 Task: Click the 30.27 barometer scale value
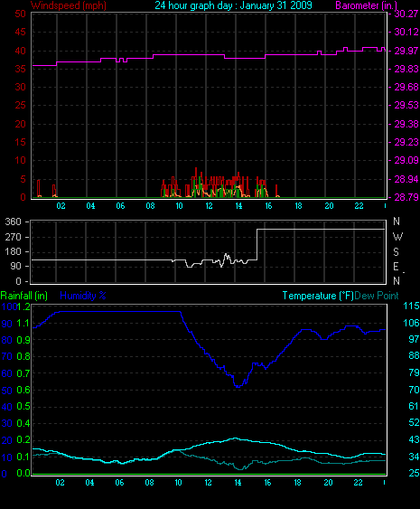(406, 14)
